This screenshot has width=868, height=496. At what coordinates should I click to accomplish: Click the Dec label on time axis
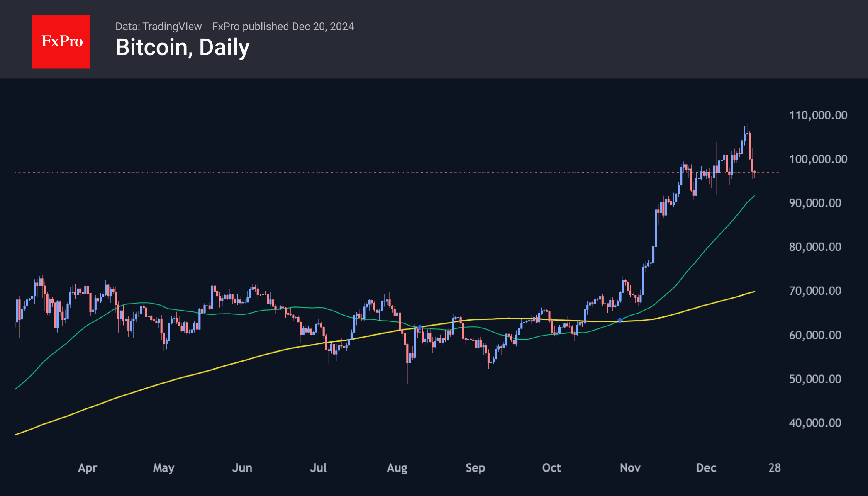click(706, 468)
